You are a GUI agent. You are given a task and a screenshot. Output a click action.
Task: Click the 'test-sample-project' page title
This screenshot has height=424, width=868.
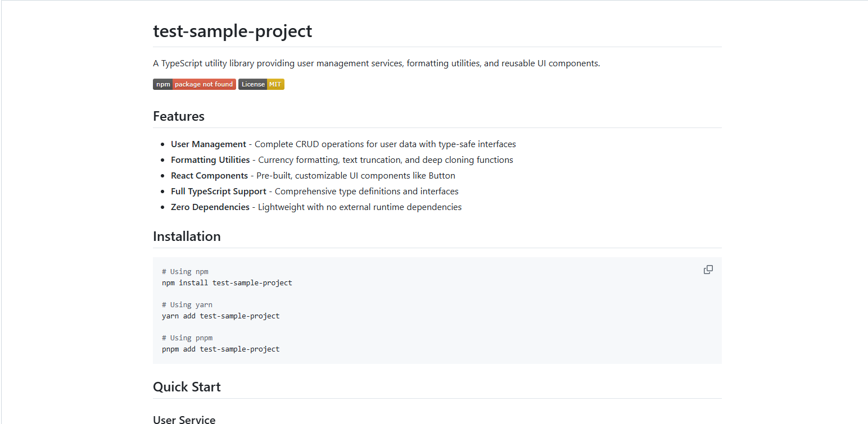232,31
